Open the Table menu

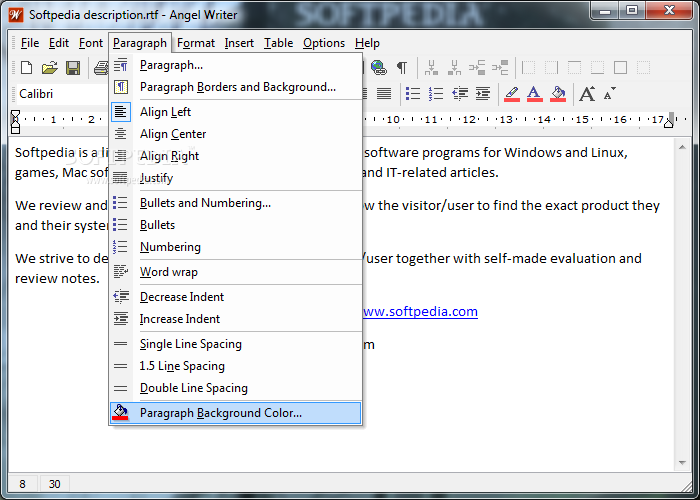tap(278, 43)
